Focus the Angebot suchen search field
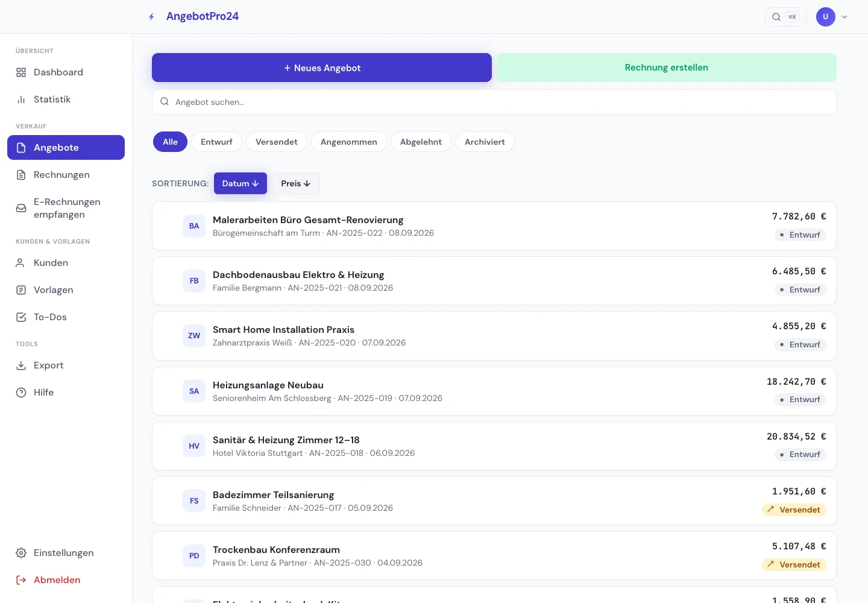Screen dimensions: 868x603 pos(494,102)
